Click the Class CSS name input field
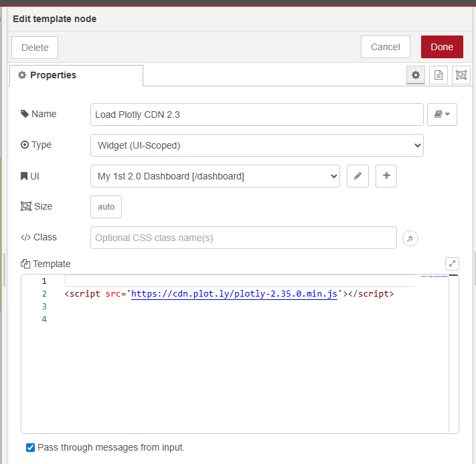 click(244, 238)
